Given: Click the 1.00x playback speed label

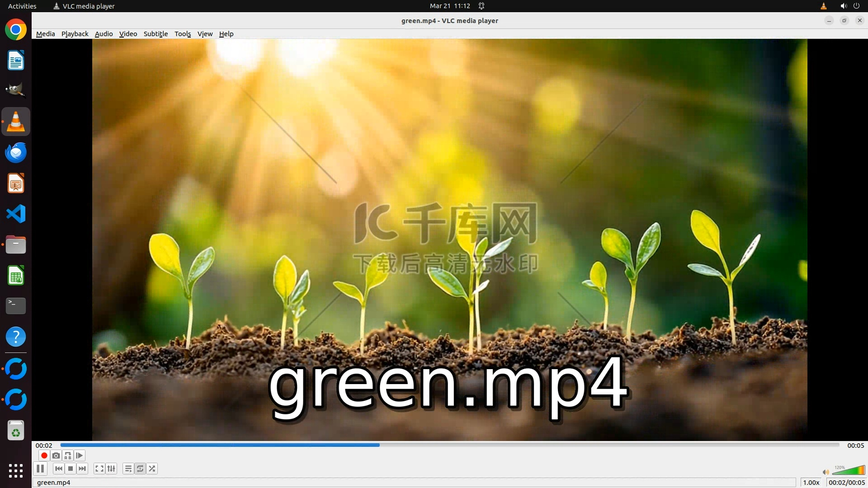Looking at the screenshot, I should pyautogui.click(x=811, y=483).
